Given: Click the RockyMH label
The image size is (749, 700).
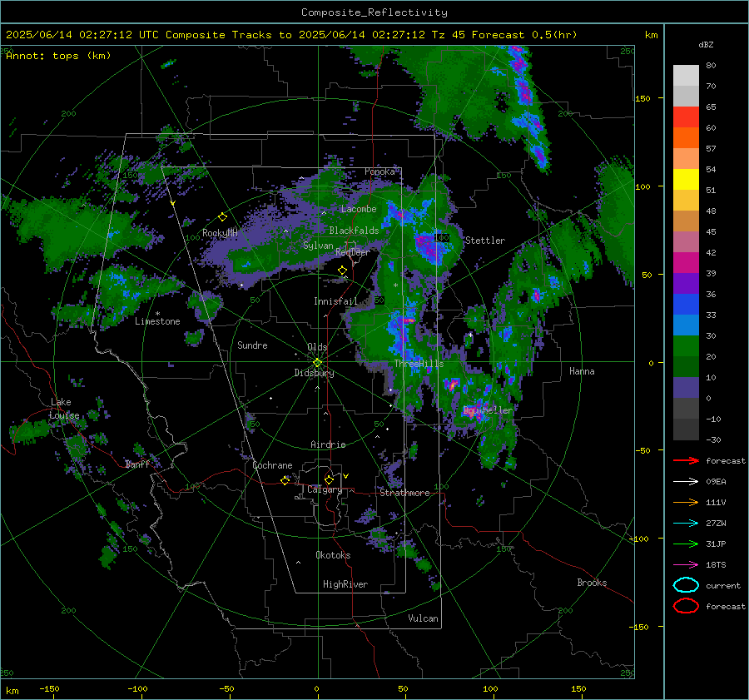Looking at the screenshot, I should tap(220, 233).
